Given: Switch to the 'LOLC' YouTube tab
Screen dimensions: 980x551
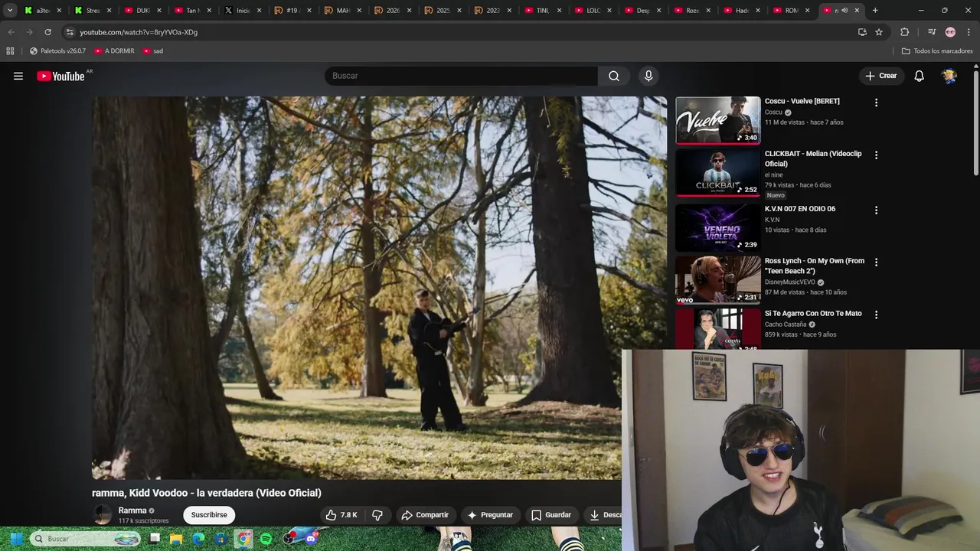Looking at the screenshot, I should click(592, 11).
